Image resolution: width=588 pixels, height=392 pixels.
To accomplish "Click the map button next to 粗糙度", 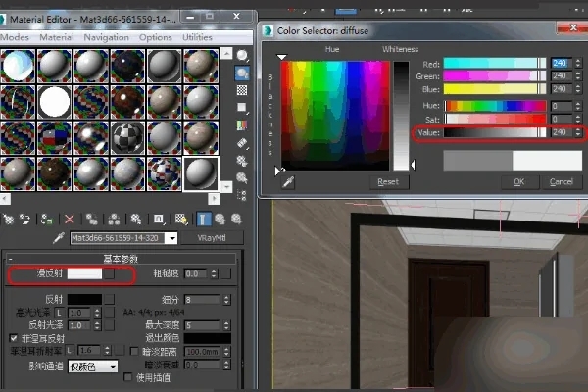I will [225, 273].
